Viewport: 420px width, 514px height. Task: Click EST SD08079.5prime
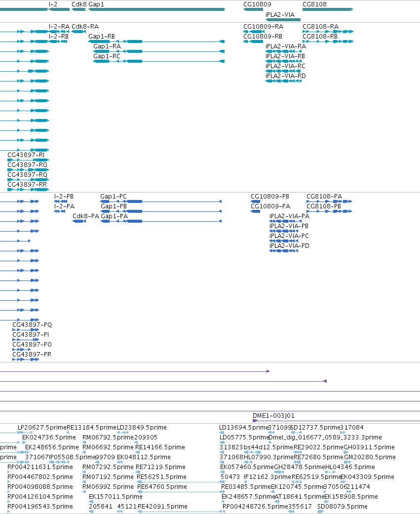click(343, 507)
